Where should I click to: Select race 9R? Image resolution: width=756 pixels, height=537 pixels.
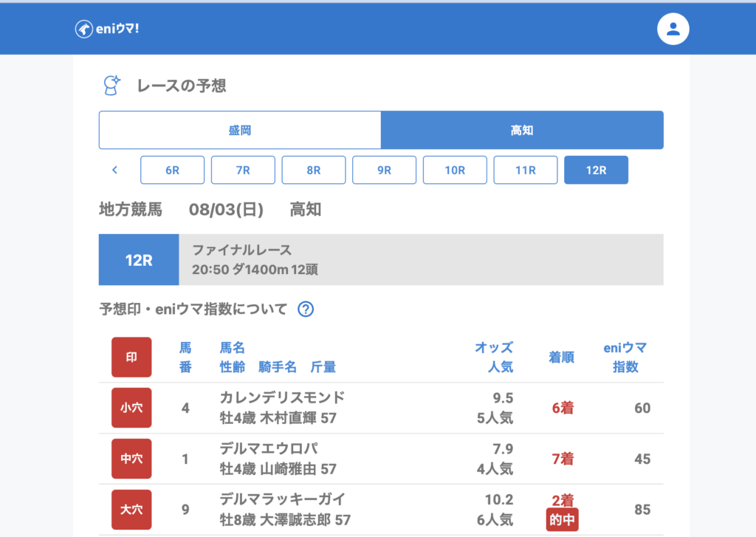[384, 170]
